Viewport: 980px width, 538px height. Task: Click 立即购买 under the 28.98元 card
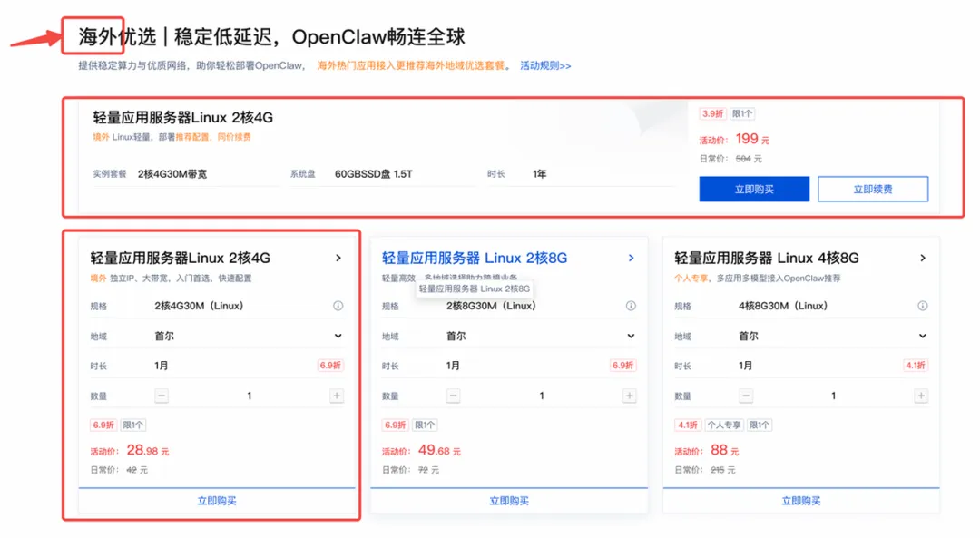[x=217, y=501]
